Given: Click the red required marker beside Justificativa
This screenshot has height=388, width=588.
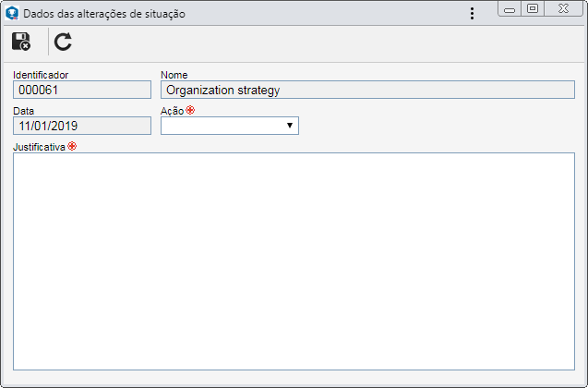Looking at the screenshot, I should (72, 146).
